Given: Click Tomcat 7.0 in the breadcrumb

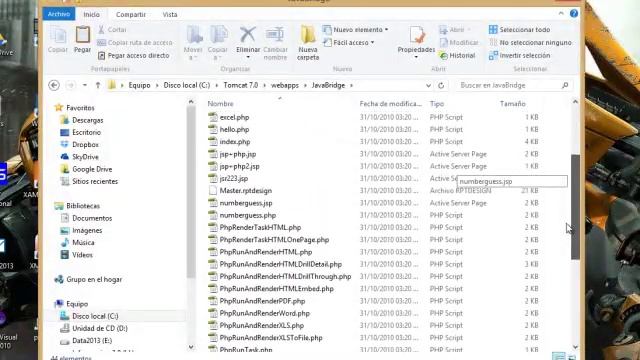Looking at the screenshot, I should pos(241,85).
